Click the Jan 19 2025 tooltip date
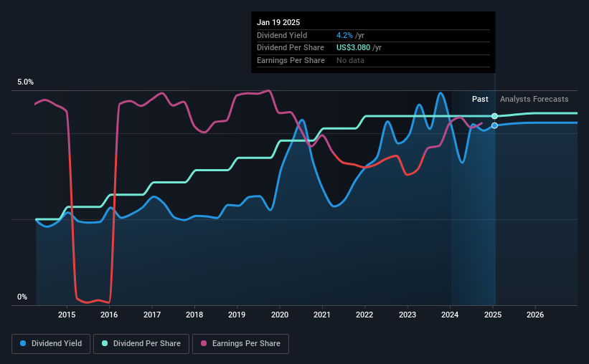589x364 pixels. pos(278,22)
